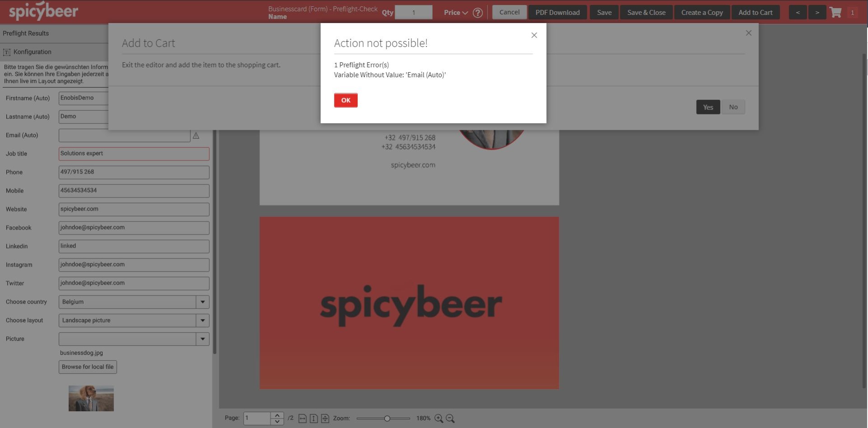Click the Save button

tap(604, 12)
